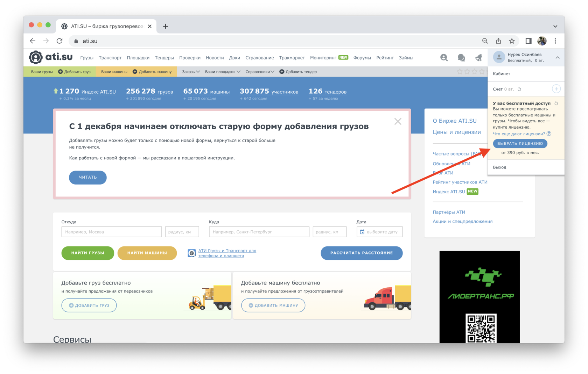The height and width of the screenshot is (374, 588).
Task: Click the ATI mobile app icon
Action: click(x=191, y=253)
